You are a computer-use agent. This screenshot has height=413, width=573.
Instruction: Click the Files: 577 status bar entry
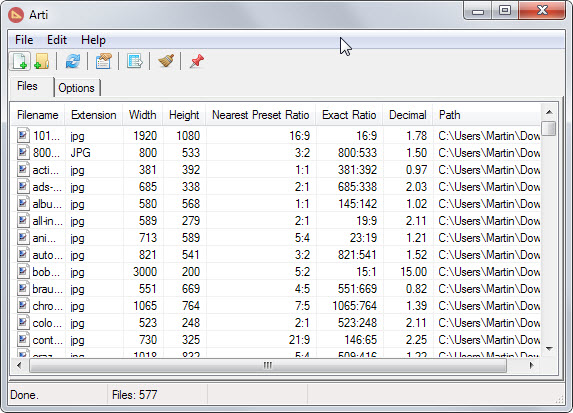point(134,395)
